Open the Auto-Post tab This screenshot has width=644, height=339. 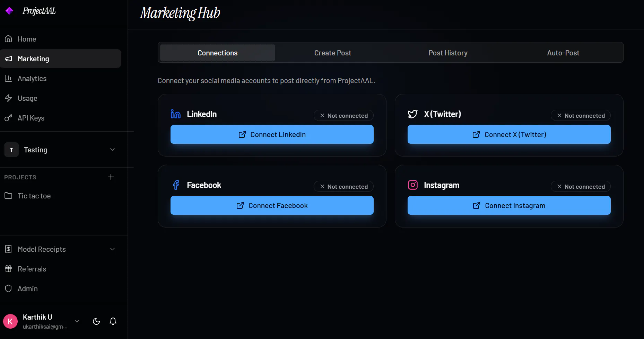point(563,53)
